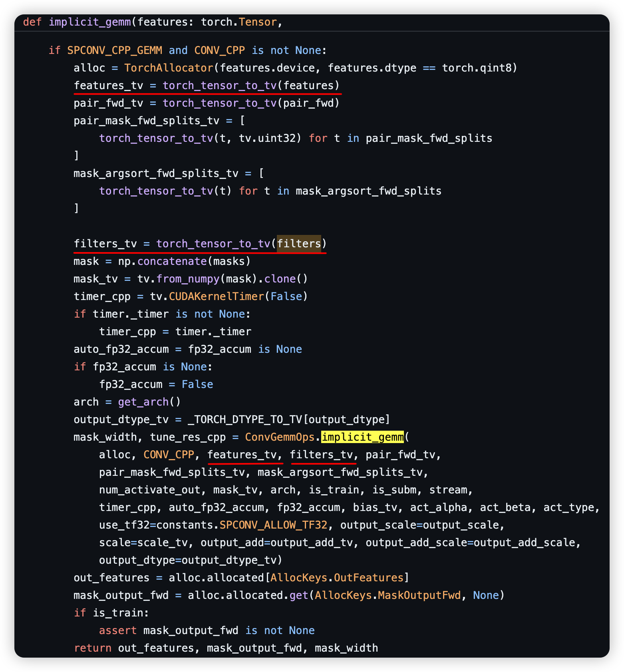This screenshot has width=624, height=672.
Task: Click 'num_activate_out' argument
Action: point(150,490)
